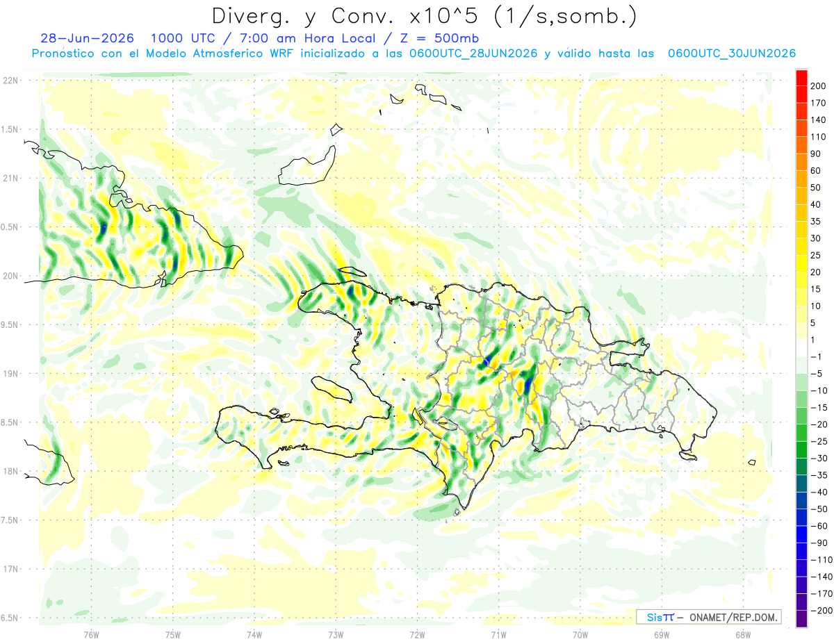The height and width of the screenshot is (644, 834).
Task: Click the '75W' longitude label
Action: [173, 635]
